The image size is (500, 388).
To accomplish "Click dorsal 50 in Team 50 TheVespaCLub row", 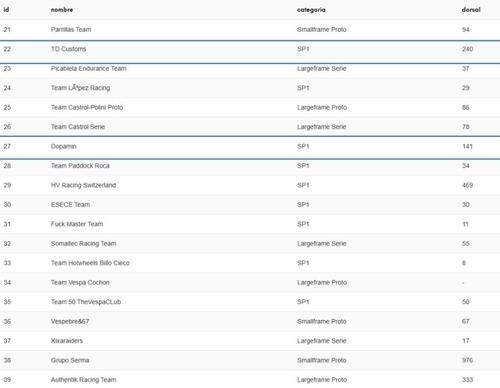I will pyautogui.click(x=466, y=302).
